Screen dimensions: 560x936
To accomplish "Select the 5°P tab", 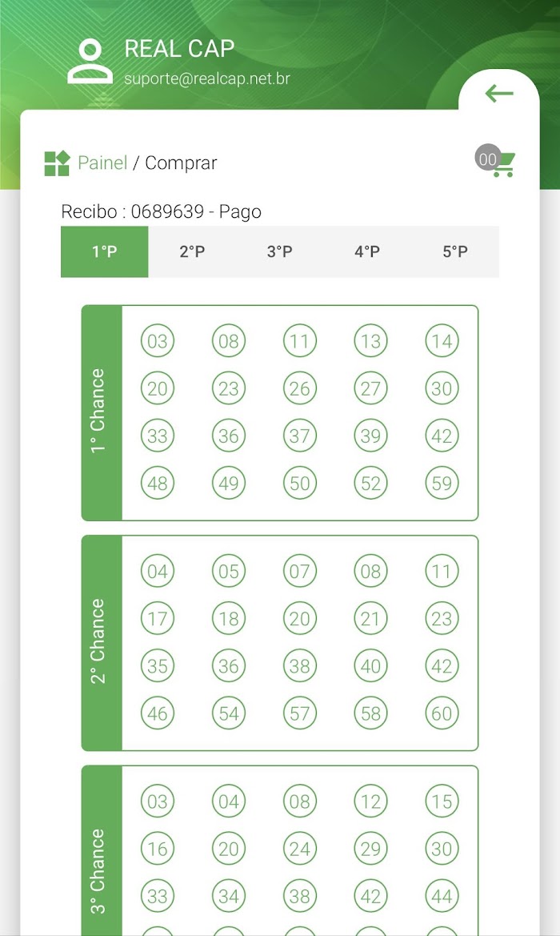I will (455, 251).
